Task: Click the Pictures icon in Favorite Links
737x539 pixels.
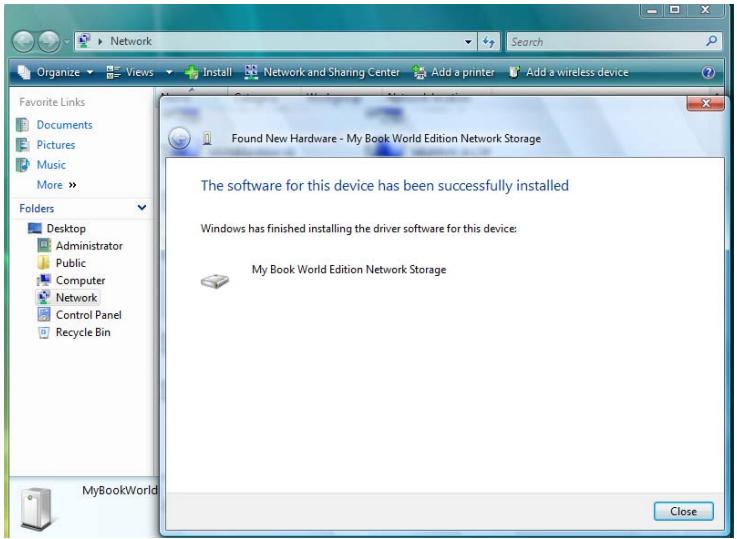Action: 23,145
